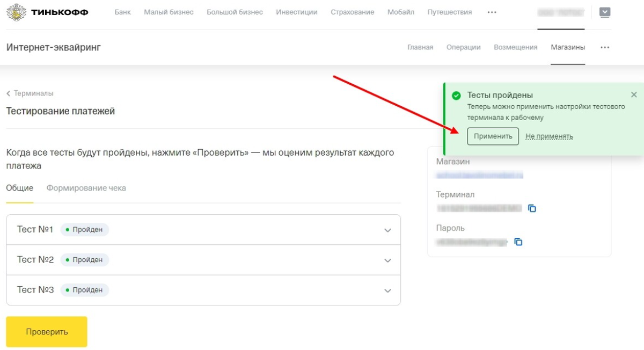Click the yellow Проверить button
This screenshot has height=350, width=644.
click(x=47, y=332)
